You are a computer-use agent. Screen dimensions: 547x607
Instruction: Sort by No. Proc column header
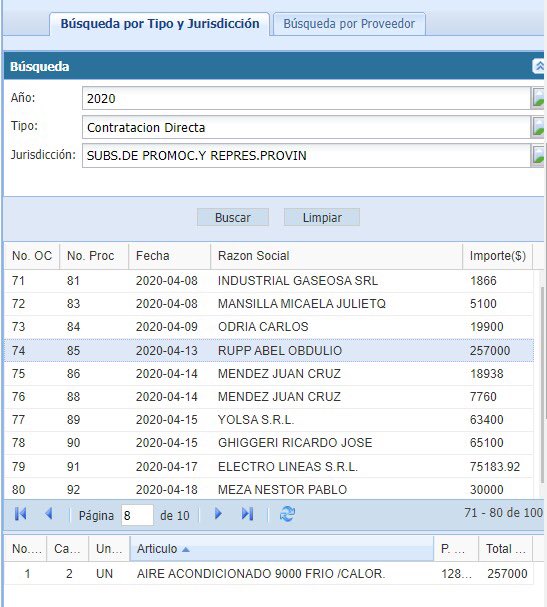coord(94,256)
